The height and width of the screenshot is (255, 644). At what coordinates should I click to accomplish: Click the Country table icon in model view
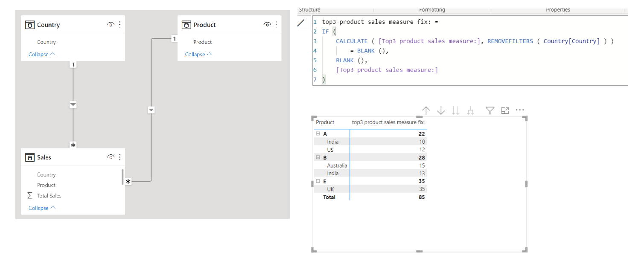29,25
